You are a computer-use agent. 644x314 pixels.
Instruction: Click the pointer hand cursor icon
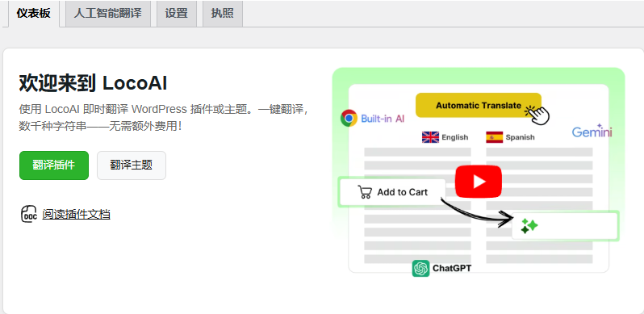(537, 115)
